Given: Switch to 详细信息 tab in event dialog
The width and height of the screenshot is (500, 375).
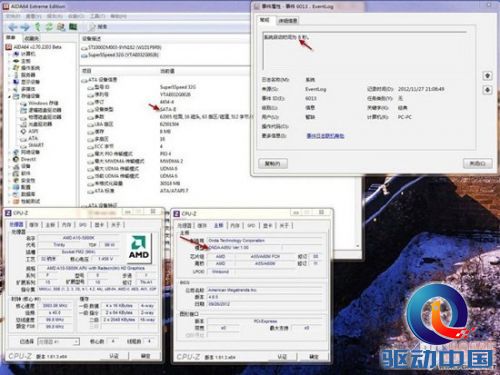Looking at the screenshot, I should [288, 21].
